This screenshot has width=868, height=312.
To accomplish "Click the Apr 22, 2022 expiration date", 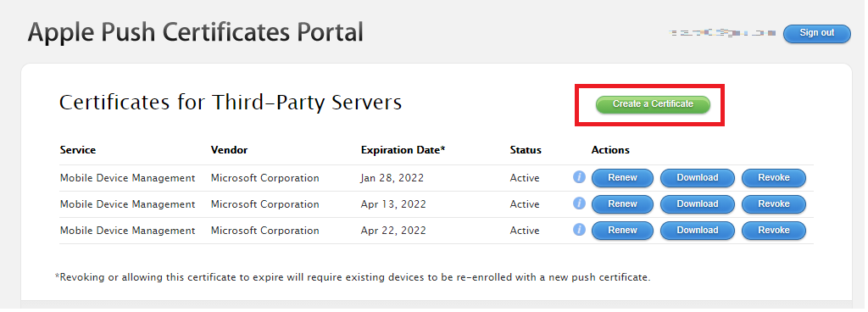I will tap(393, 230).
